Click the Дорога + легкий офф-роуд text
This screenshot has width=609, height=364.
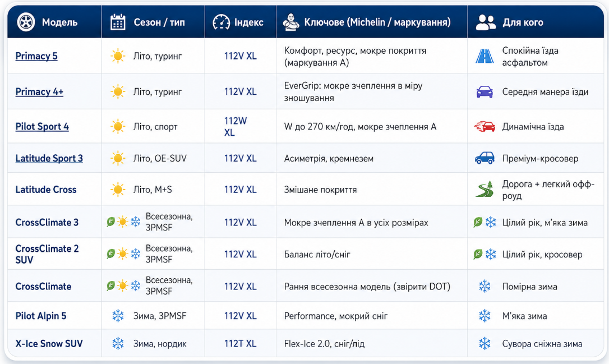click(548, 190)
